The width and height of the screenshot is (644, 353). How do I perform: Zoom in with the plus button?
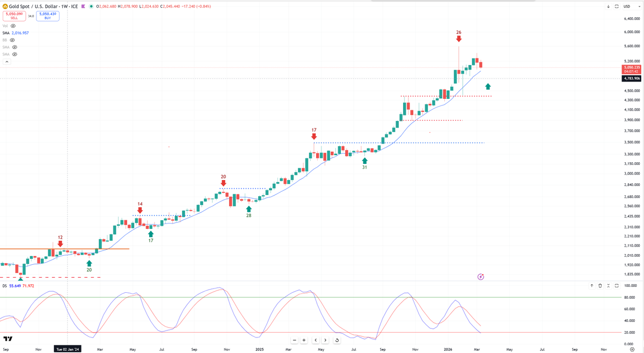coord(304,340)
